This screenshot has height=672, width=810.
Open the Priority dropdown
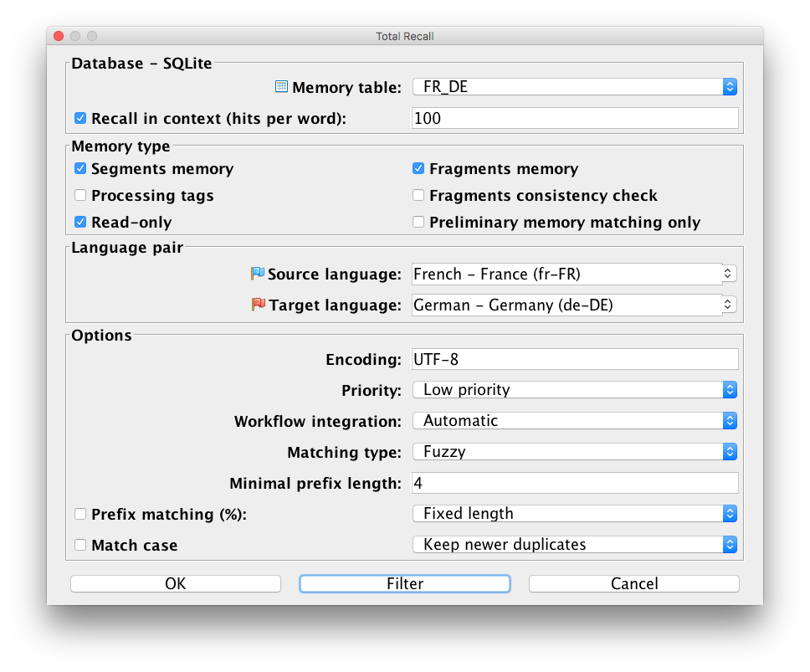tap(574, 389)
